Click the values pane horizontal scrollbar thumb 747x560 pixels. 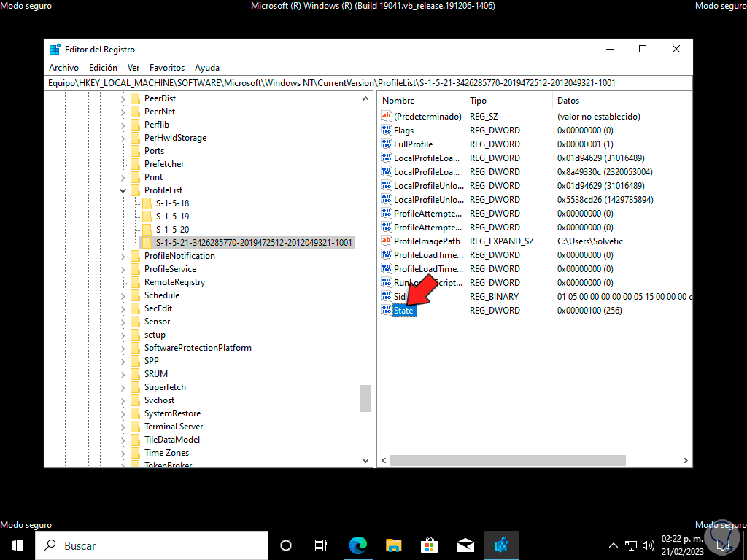point(508,461)
